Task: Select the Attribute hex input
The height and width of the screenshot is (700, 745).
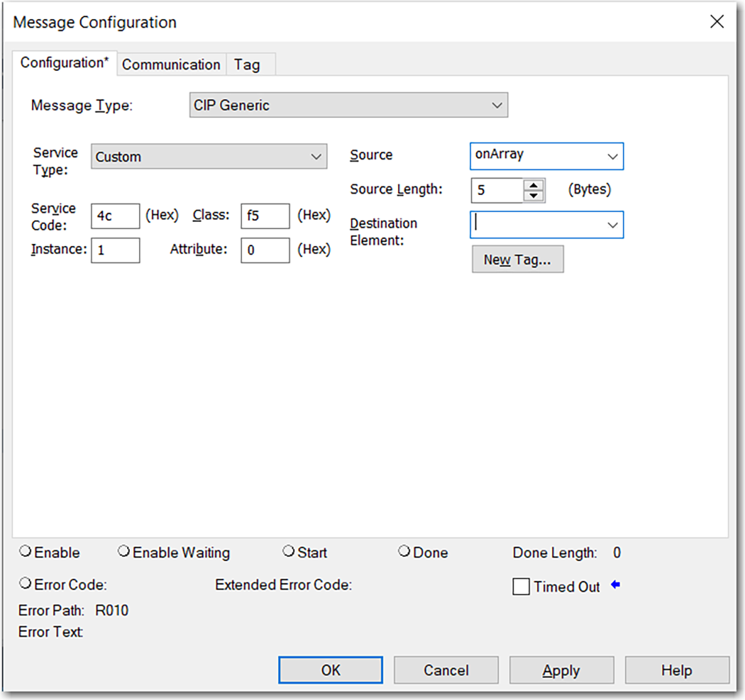Action: pos(265,250)
